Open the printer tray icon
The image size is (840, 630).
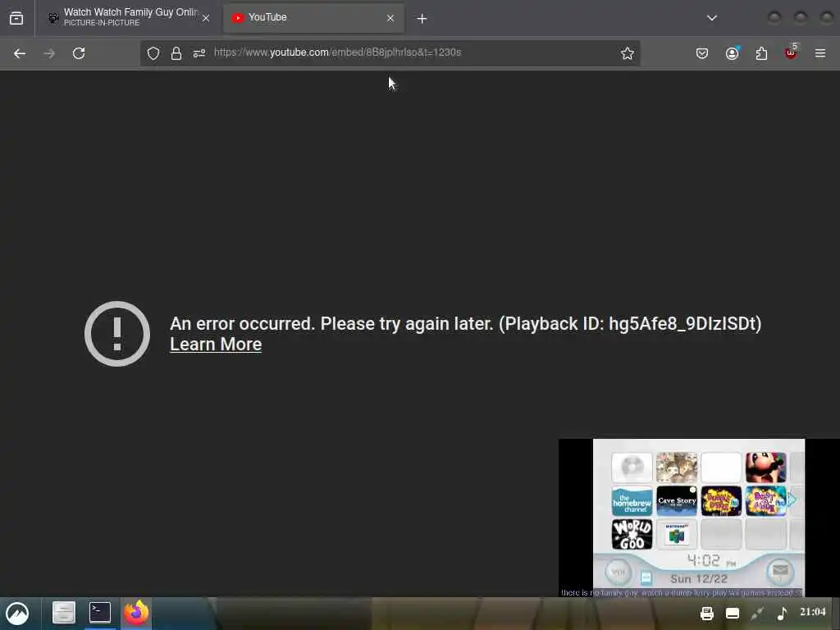pyautogui.click(x=707, y=614)
